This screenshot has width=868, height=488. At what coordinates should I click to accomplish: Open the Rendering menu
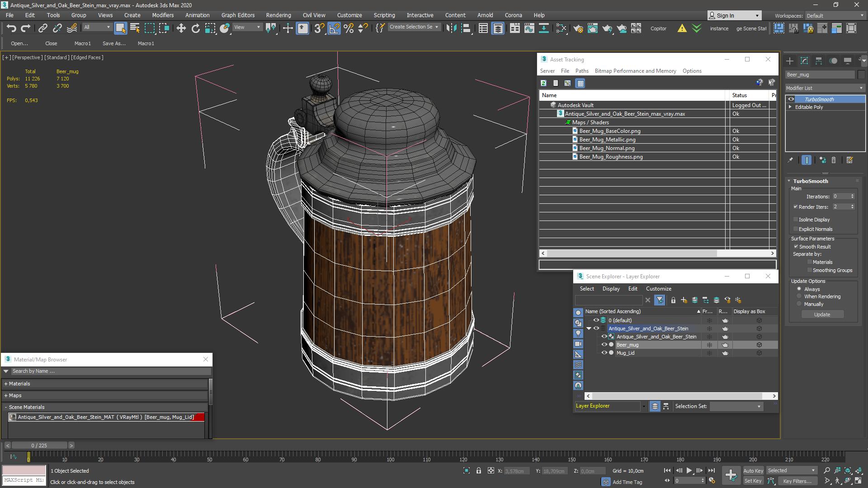(x=278, y=15)
